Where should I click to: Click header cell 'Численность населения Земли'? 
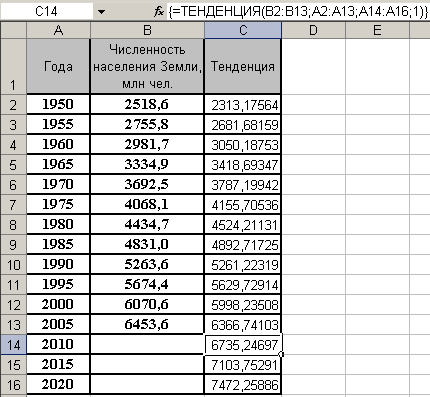tap(147, 66)
